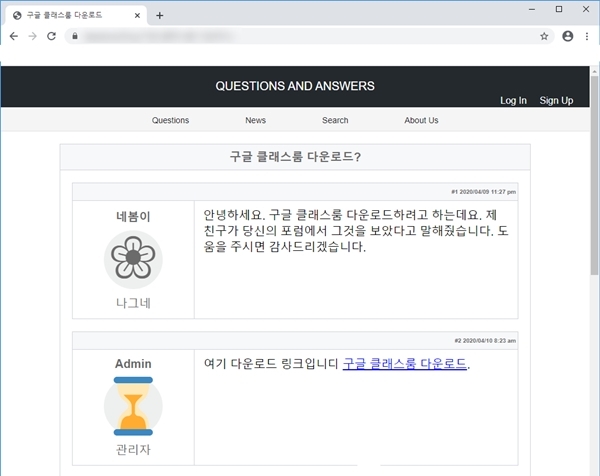Image resolution: width=600 pixels, height=476 pixels.
Task: Select the 구글 클래스룸 다운로드 browser tab
Action: tap(76, 15)
